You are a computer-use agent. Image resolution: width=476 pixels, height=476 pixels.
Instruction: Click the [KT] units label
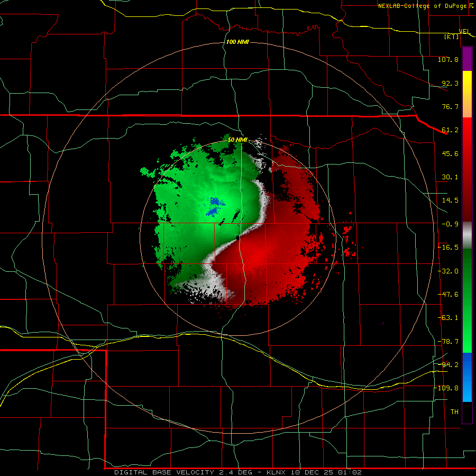point(452,36)
